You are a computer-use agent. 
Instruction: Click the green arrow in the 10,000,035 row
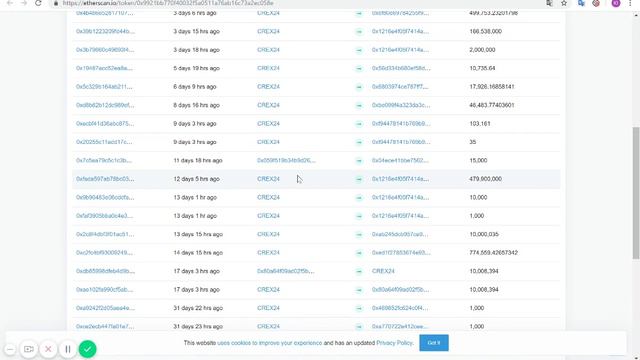pos(359,235)
